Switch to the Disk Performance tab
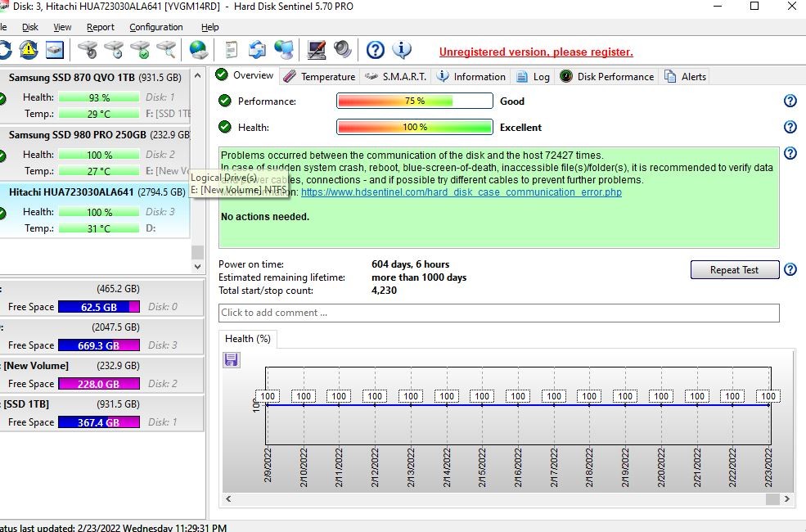 coord(606,77)
